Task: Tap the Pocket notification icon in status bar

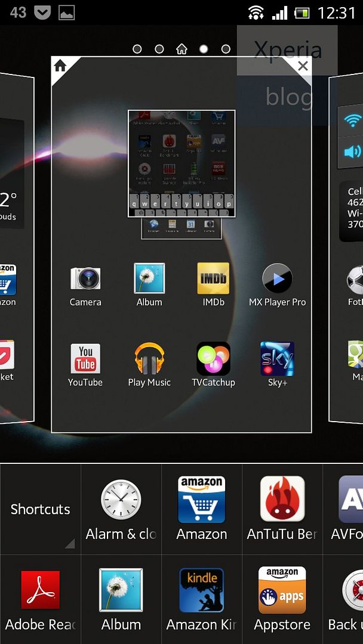Action: (x=42, y=13)
